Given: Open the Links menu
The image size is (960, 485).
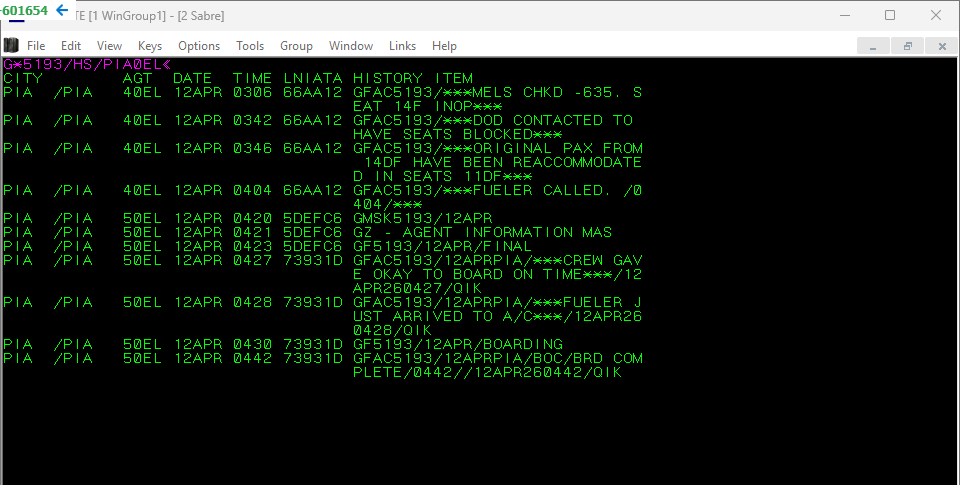Looking at the screenshot, I should 402,46.
